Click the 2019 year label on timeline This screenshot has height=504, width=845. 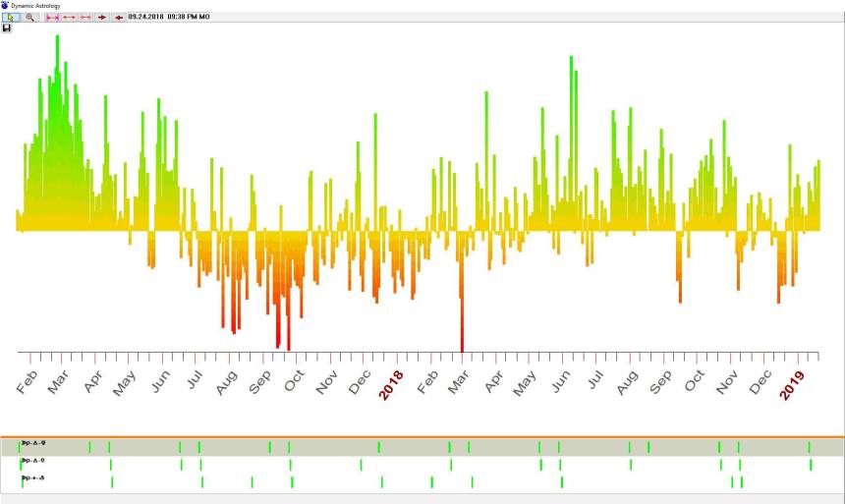point(792,384)
